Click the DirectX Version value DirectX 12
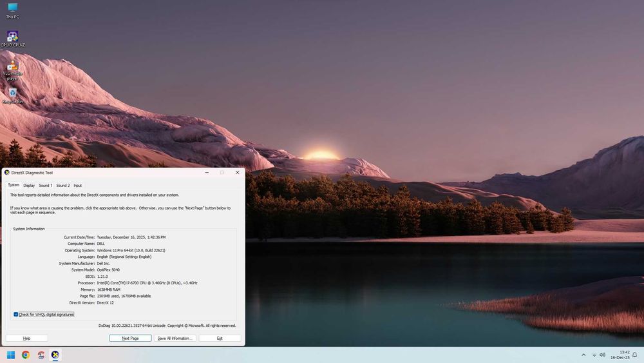The height and width of the screenshot is (363, 644). [x=105, y=303]
